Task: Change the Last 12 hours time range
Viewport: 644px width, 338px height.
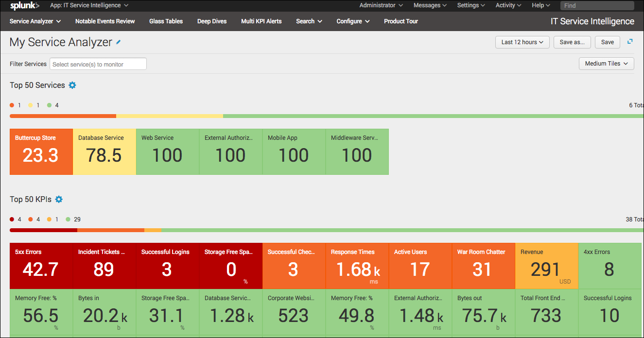Action: (x=522, y=42)
